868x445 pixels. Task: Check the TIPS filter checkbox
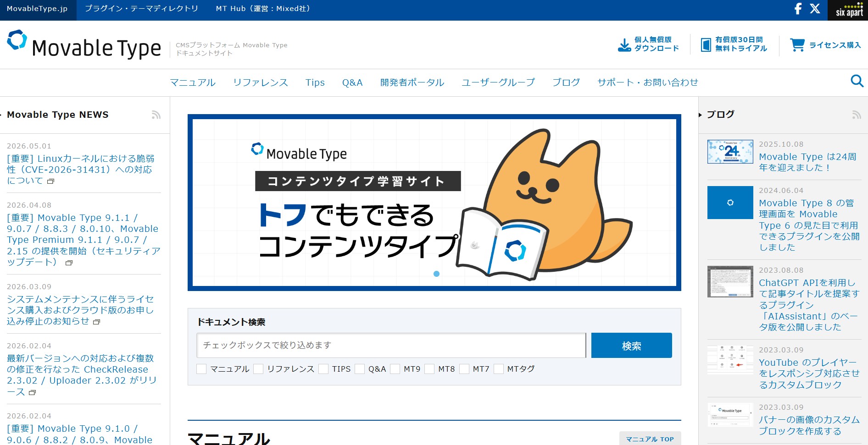[323, 369]
